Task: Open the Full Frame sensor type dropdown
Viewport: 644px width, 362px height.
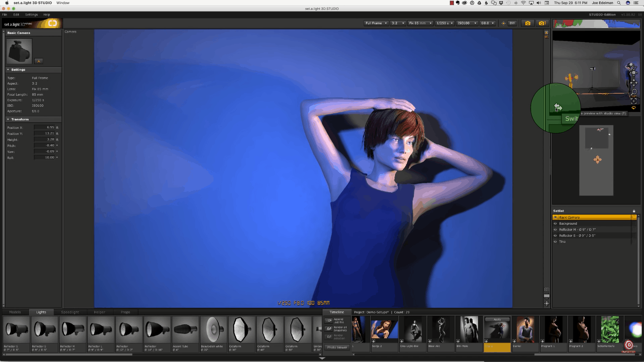Action: click(x=376, y=23)
